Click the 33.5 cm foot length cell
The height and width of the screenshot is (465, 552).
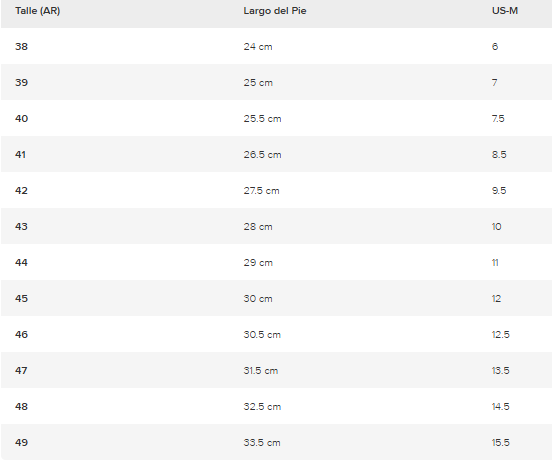(x=262, y=443)
